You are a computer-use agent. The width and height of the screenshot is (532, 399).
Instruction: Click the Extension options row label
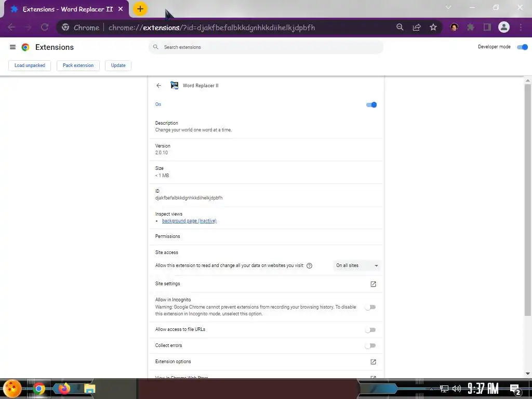[173, 362]
